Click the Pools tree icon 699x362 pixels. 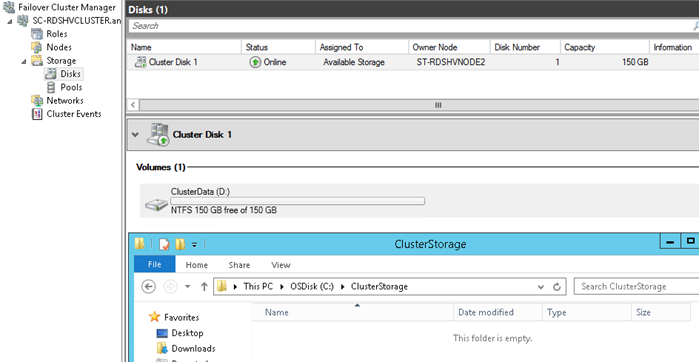point(51,87)
